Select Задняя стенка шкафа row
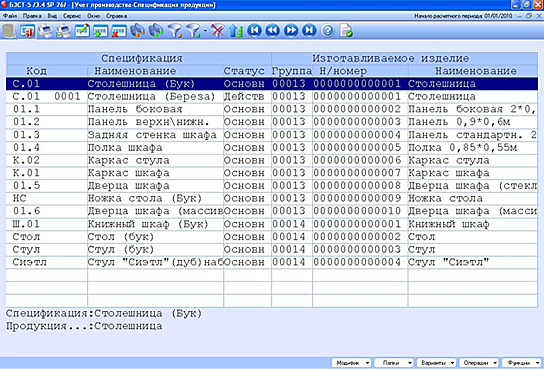544x369 pixels. tap(272, 135)
